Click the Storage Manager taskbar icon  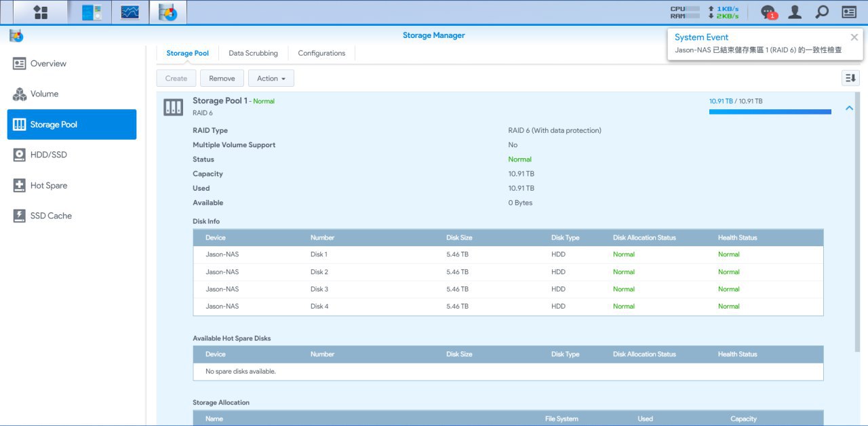167,12
